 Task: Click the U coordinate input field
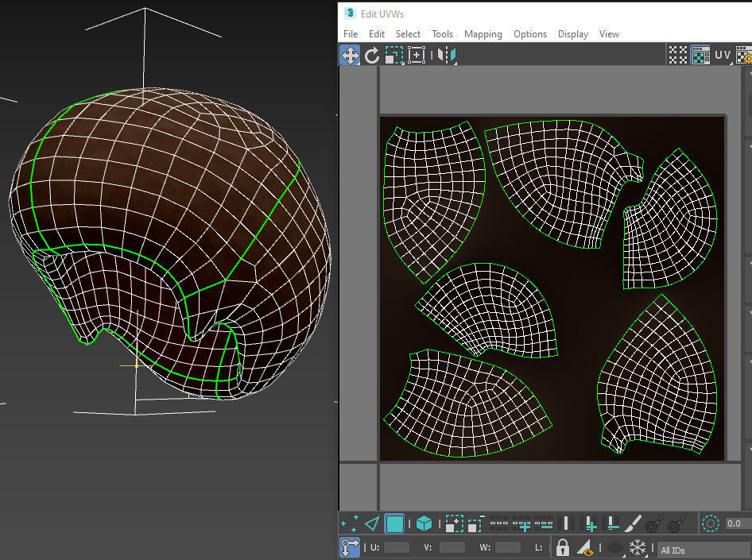click(397, 547)
